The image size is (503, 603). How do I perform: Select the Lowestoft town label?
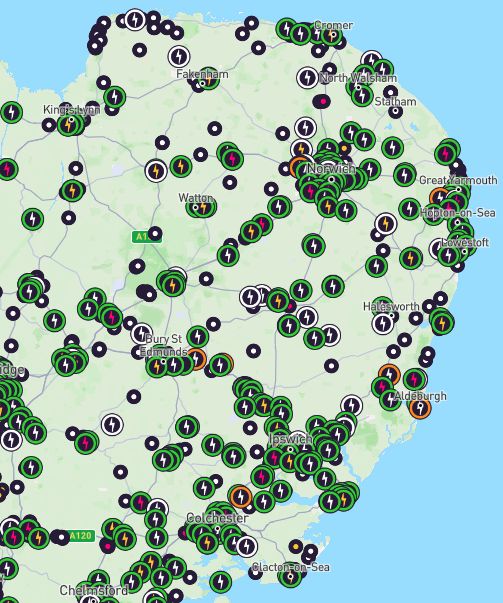465,242
